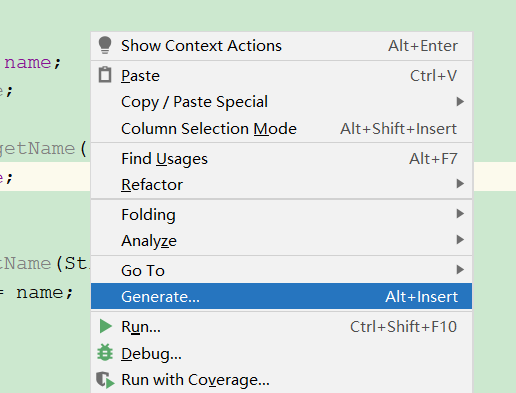The height and width of the screenshot is (393, 516).
Task: Select Generate... from the context menu
Action: [281, 296]
